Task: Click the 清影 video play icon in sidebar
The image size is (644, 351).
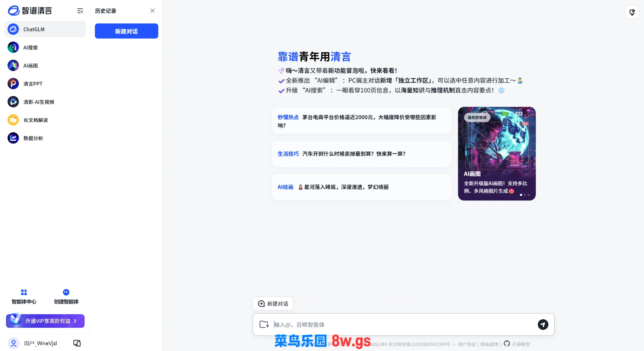Action: (x=13, y=102)
